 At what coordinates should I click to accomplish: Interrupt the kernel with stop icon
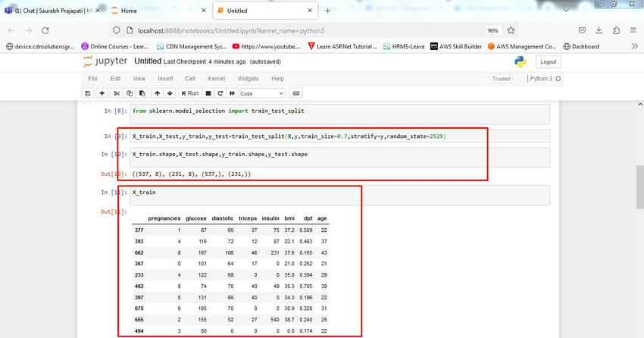click(x=208, y=93)
